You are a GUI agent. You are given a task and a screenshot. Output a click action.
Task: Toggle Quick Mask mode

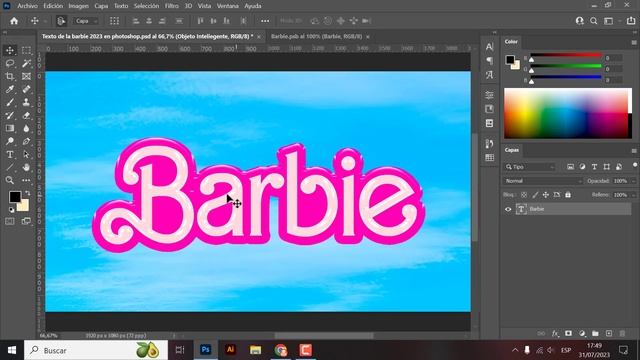10,221
